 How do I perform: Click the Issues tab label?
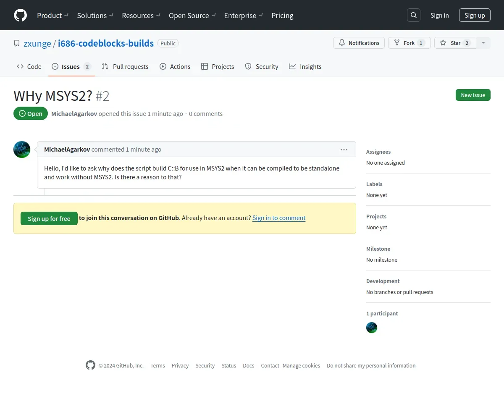pyautogui.click(x=71, y=66)
